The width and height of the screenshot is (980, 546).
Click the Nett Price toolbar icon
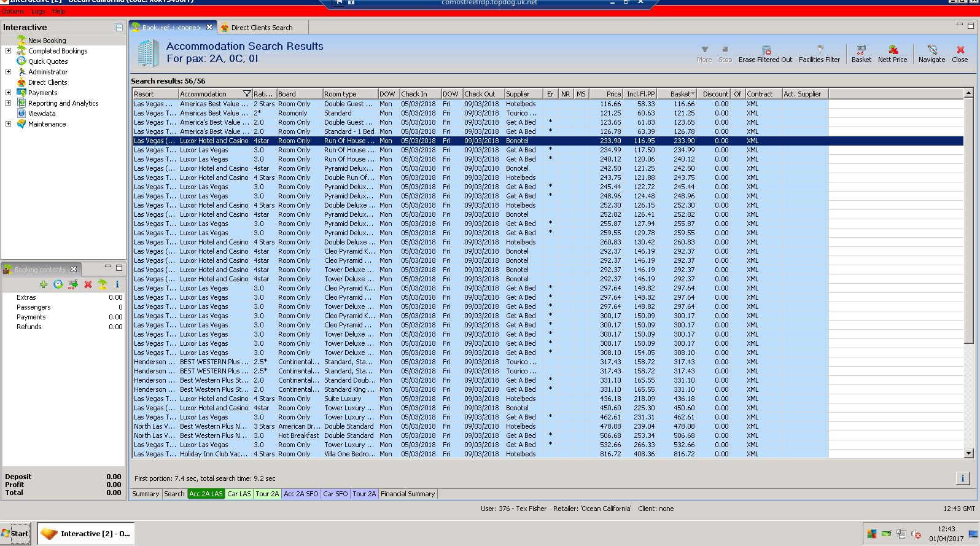[892, 50]
